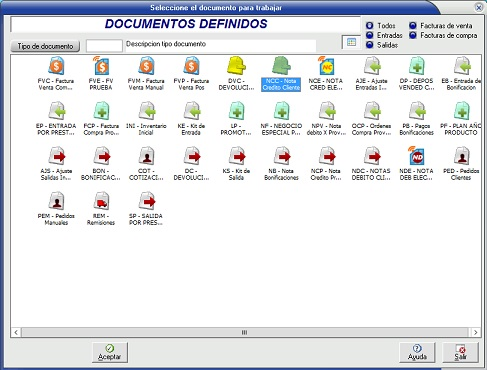
Task: Pick the DVC - Devolución yellow icon
Action: tap(236, 66)
